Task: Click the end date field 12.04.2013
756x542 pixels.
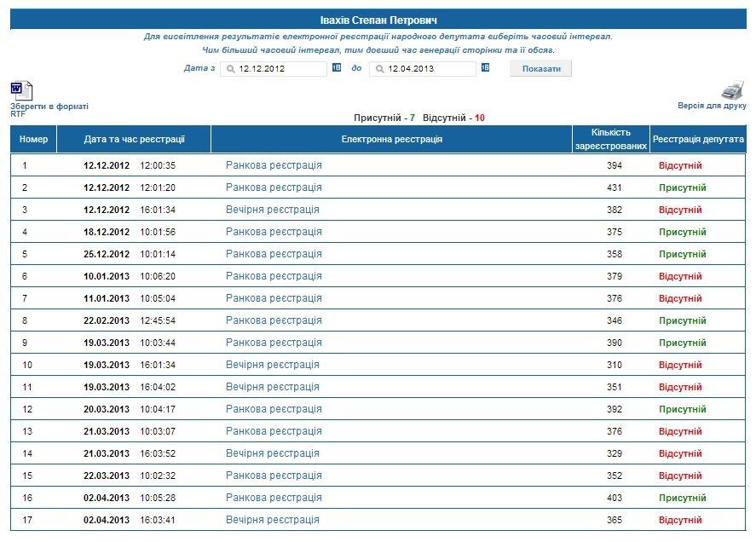Action: (x=426, y=69)
